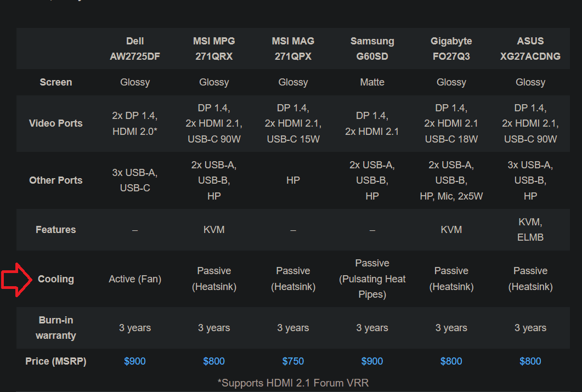Viewport: 582px width, 392px height.
Task: Click the Screen row label
Action: tap(55, 82)
